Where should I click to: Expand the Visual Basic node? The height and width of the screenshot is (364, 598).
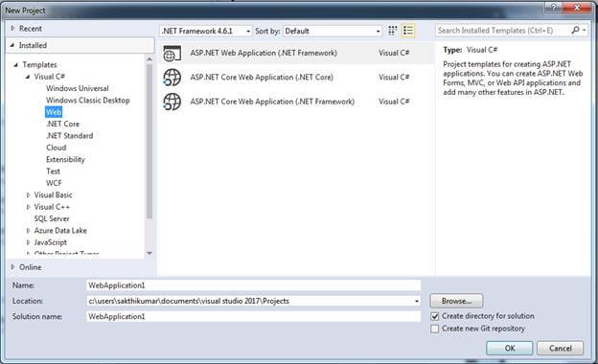28,195
